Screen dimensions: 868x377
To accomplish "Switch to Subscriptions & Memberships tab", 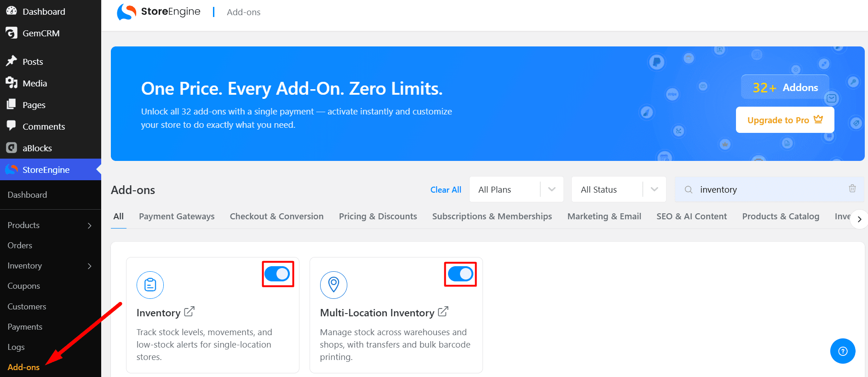I will point(492,217).
